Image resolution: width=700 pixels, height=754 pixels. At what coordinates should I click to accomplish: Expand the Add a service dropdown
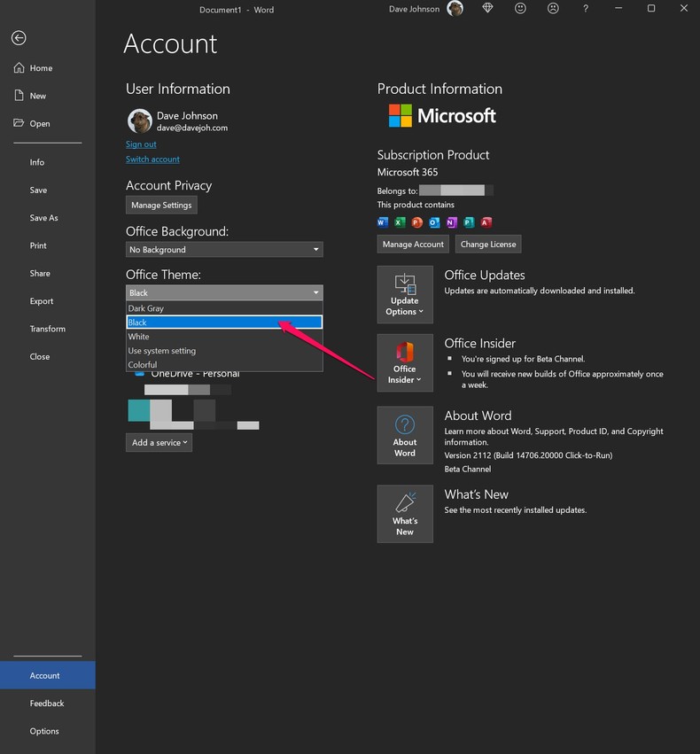[x=159, y=442]
